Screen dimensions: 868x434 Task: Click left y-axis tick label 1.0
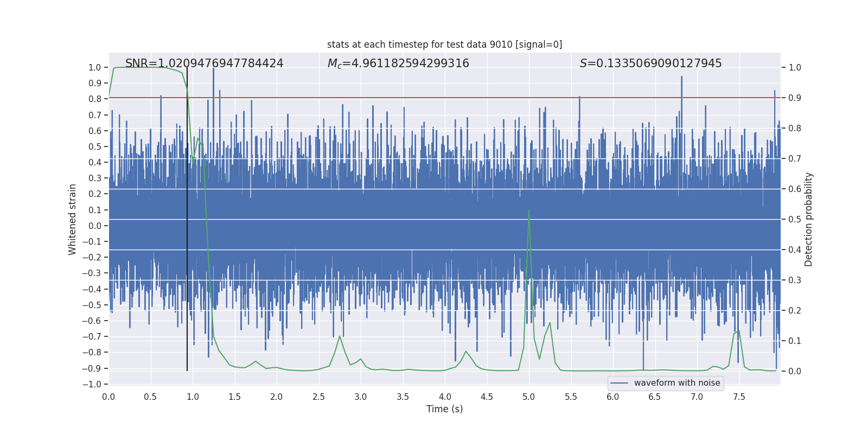(x=94, y=68)
